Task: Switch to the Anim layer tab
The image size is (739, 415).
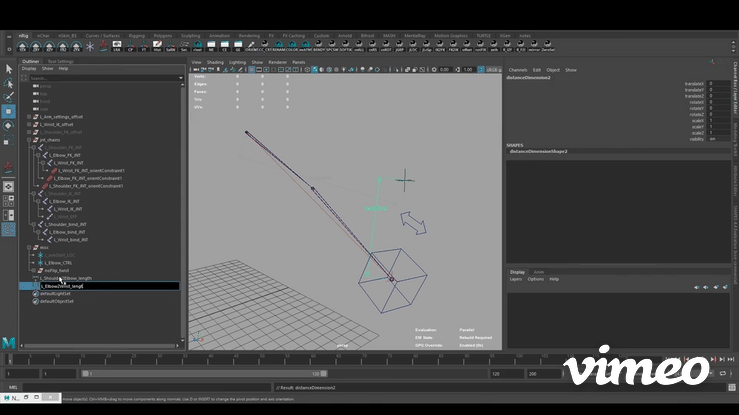Action: click(x=539, y=272)
